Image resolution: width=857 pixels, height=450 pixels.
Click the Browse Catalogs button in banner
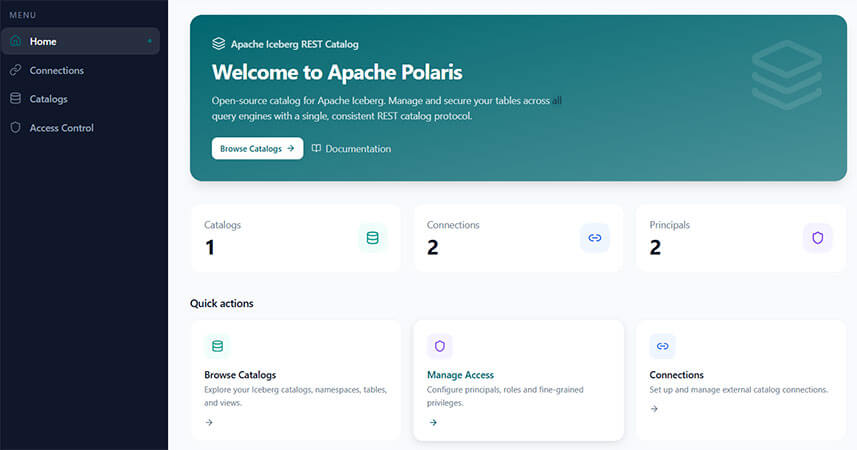(x=257, y=148)
